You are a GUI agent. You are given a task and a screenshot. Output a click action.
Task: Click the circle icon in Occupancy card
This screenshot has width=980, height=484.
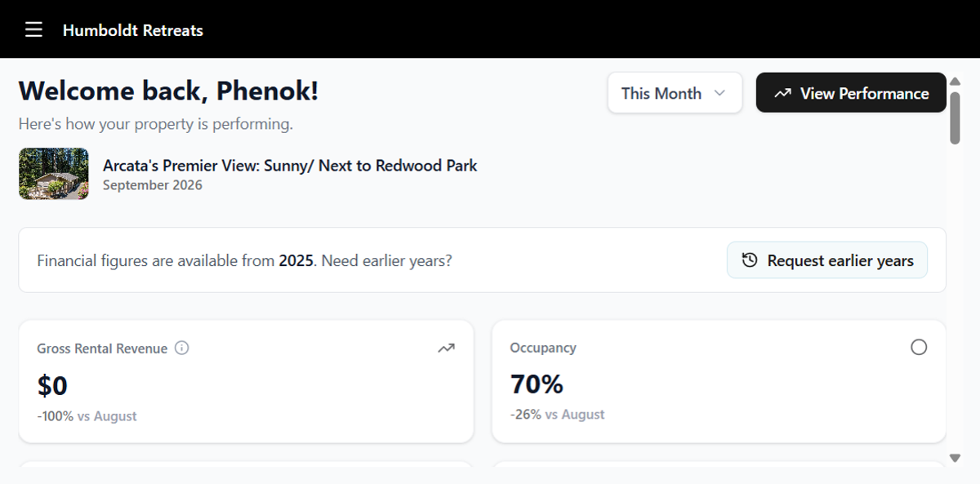point(919,348)
